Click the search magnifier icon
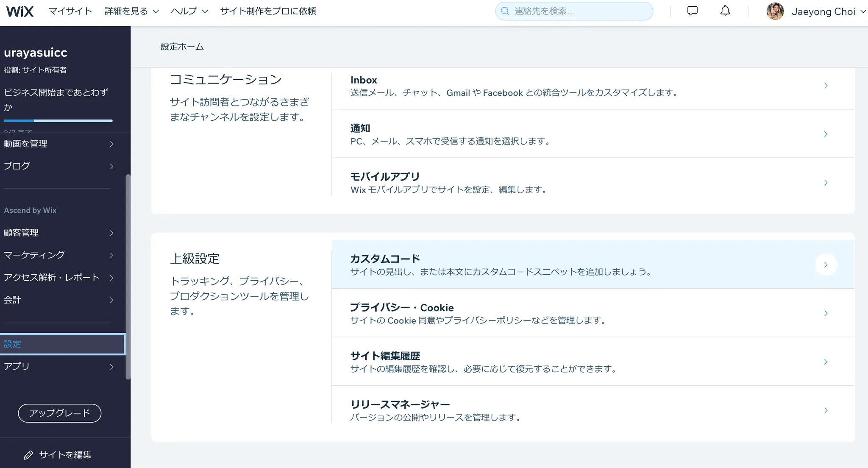 click(x=505, y=11)
